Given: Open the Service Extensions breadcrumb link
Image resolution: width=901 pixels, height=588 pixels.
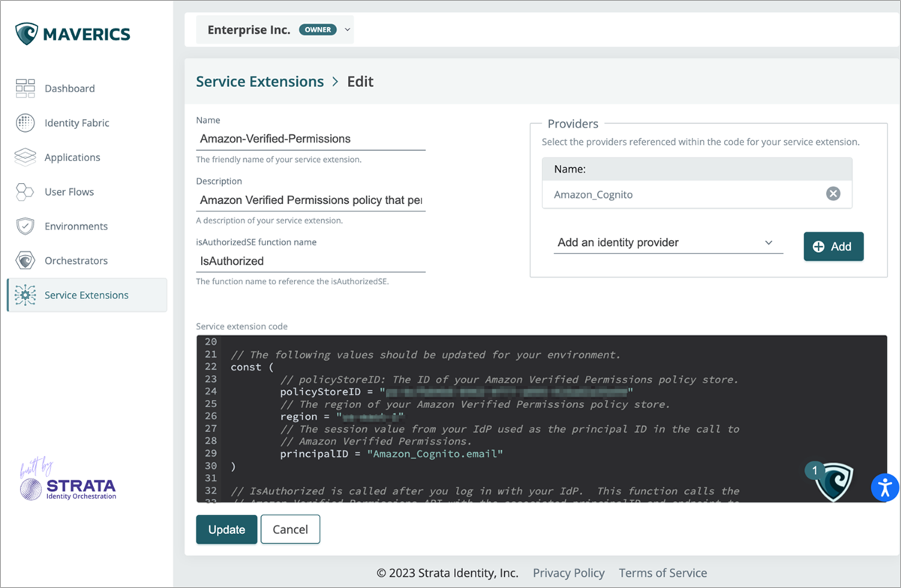Looking at the screenshot, I should click(260, 82).
